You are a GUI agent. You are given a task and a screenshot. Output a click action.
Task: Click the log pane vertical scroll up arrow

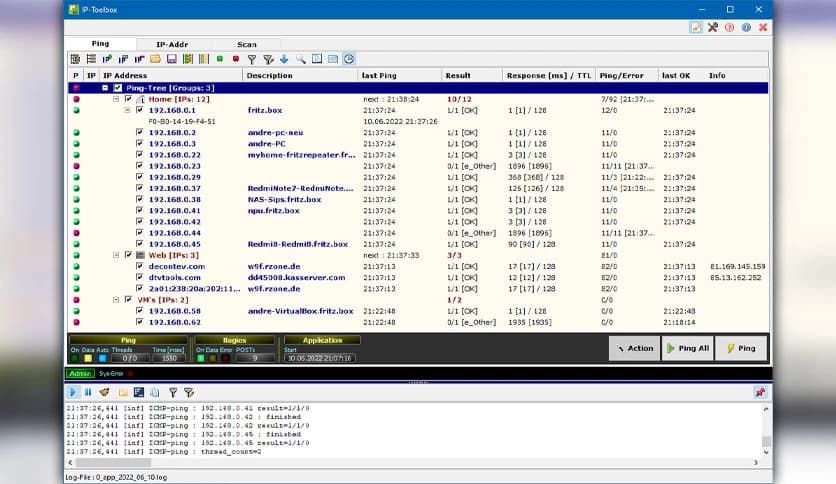pyautogui.click(x=766, y=409)
